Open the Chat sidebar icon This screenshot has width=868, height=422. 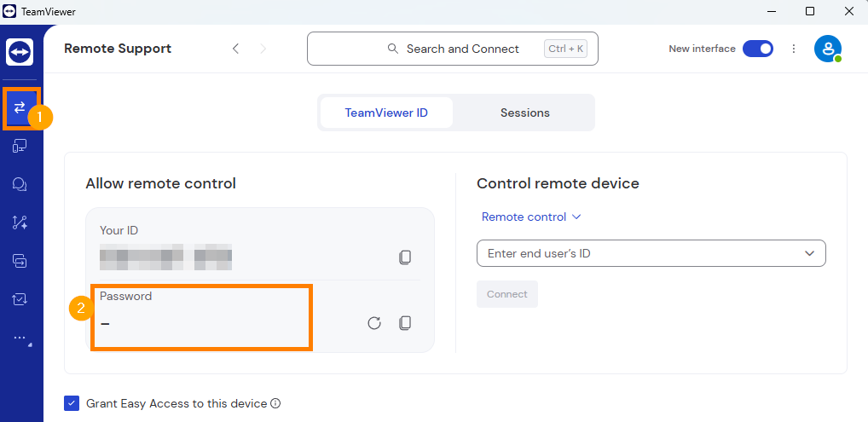[20, 184]
